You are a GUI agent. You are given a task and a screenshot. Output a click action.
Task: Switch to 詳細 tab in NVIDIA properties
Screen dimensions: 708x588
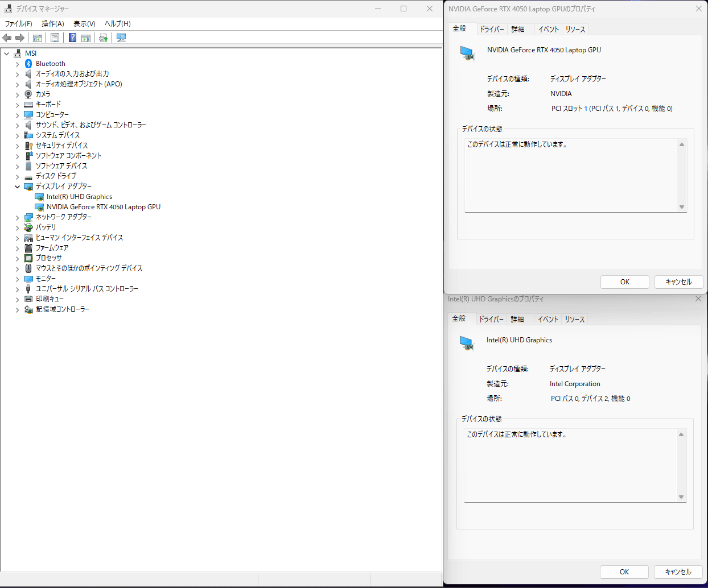coord(518,30)
